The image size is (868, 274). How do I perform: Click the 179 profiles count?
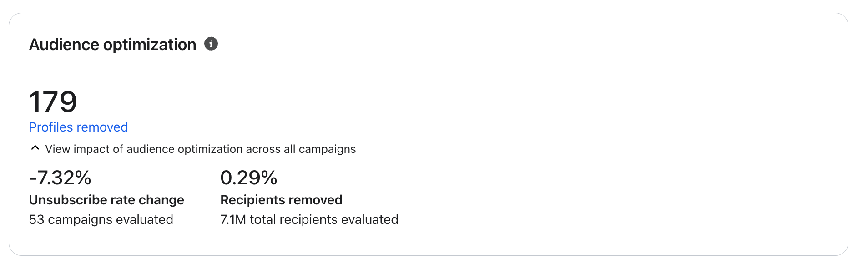point(53,101)
